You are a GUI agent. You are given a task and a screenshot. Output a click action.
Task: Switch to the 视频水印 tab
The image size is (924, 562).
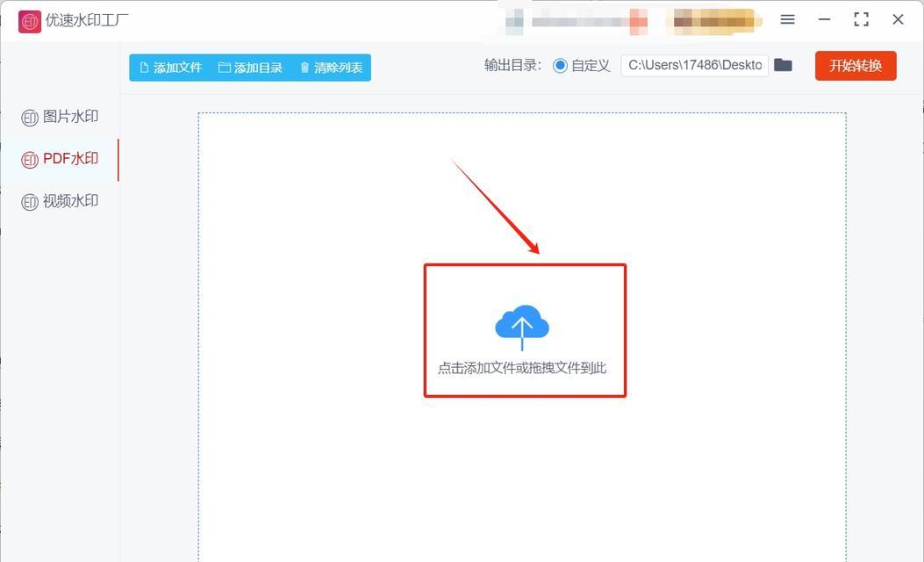point(60,202)
